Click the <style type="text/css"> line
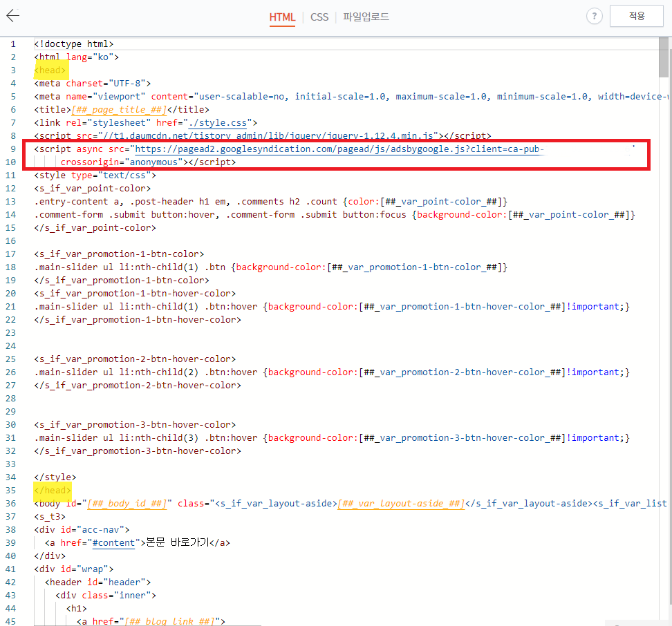Image resolution: width=672 pixels, height=626 pixels. click(95, 176)
